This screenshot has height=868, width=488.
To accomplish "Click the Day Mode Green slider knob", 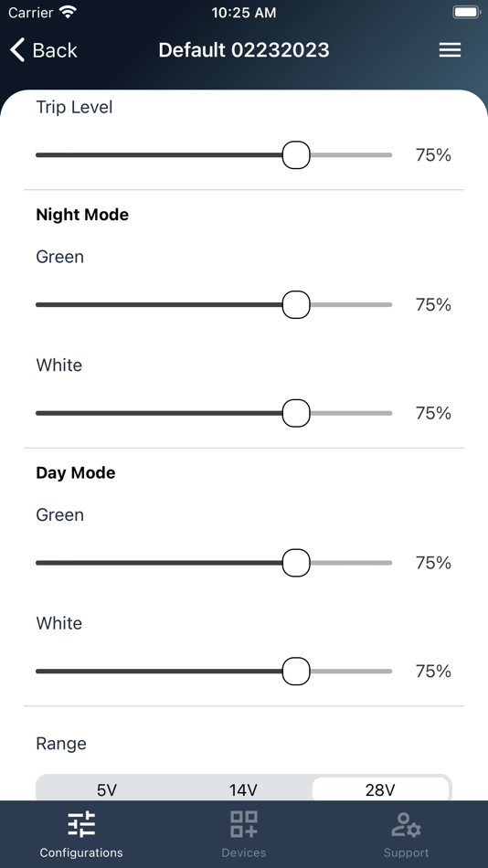I will [x=296, y=563].
